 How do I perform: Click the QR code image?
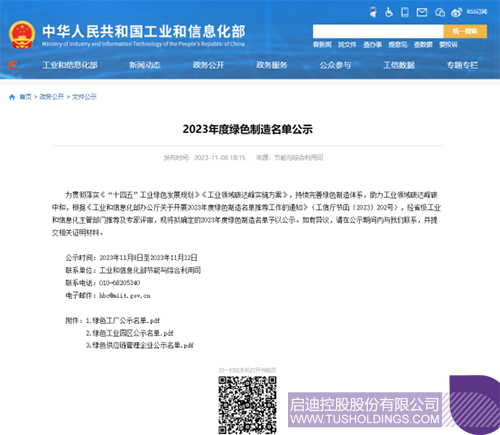247,405
